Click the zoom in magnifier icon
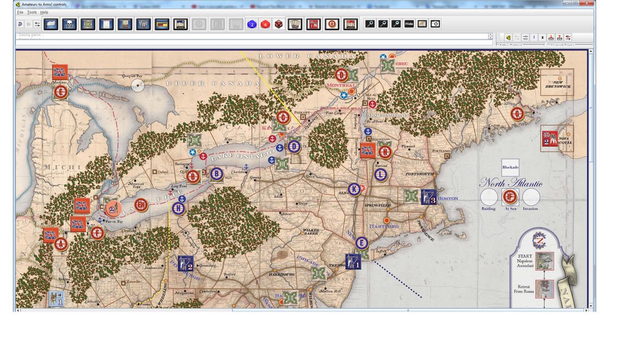This screenshot has width=644, height=349. point(370,24)
